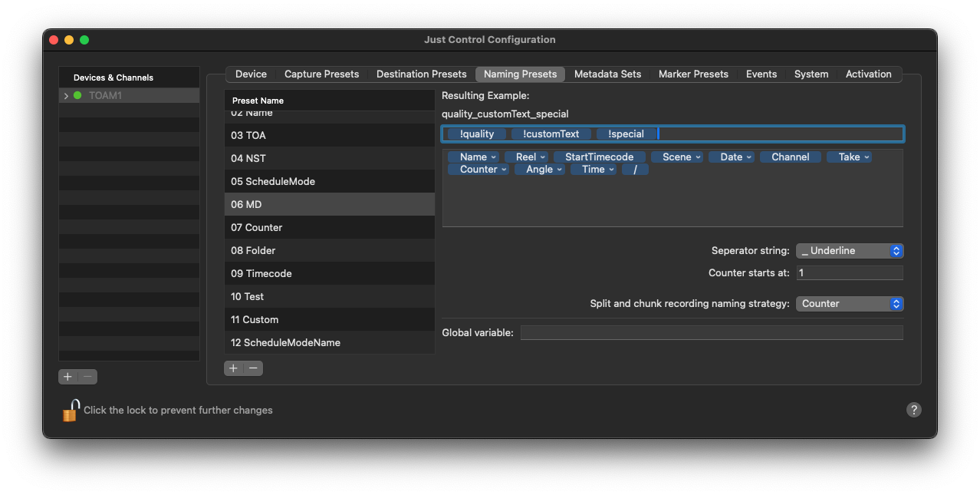Select the TOAM1 device
Viewport: 980px width, 495px height.
[129, 96]
